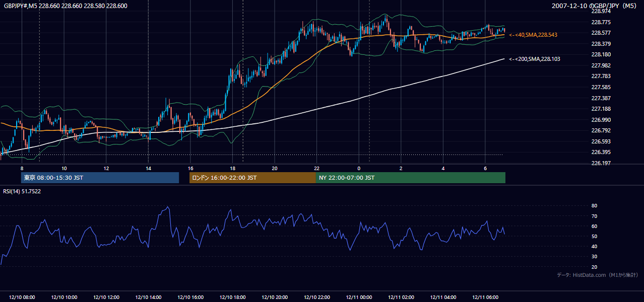Image resolution: width=644 pixels, height=302 pixels.
Task: Click RSI scale value 70
Action: click(595, 216)
